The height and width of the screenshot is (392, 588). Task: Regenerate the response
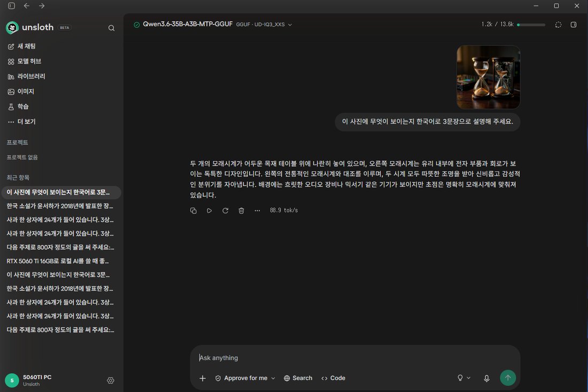(x=226, y=210)
